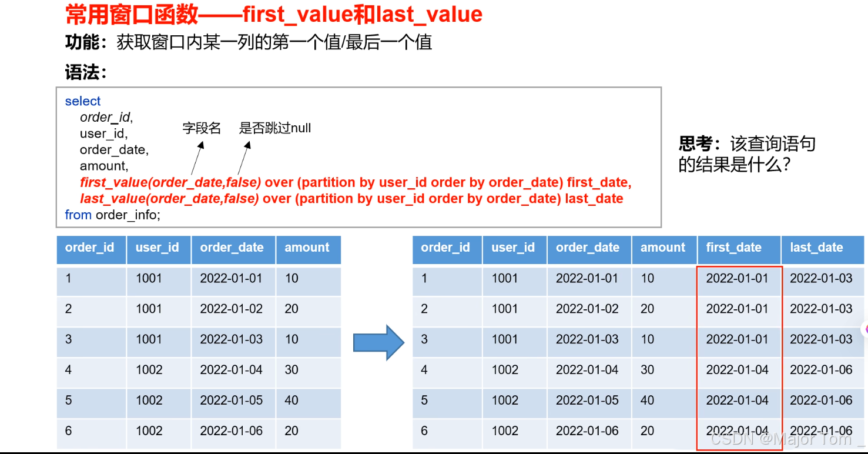Click order_date 2022-01-05 in the result table
Image resolution: width=868 pixels, height=454 pixels.
[x=587, y=401]
